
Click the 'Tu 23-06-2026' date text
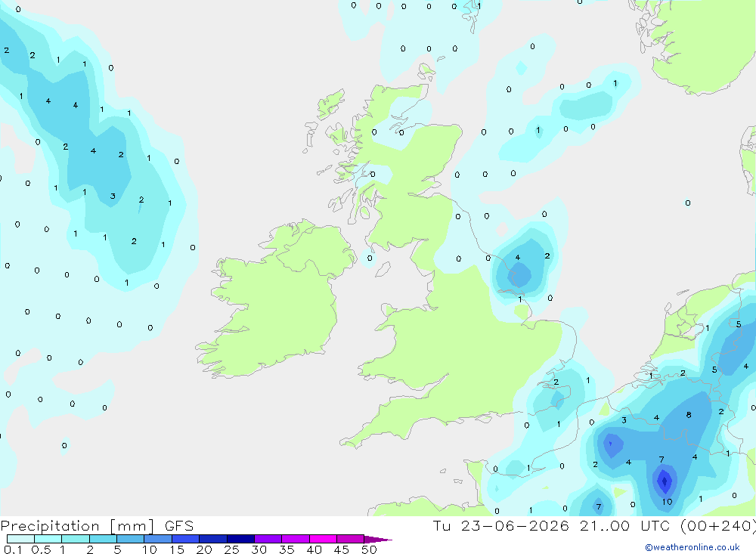tap(500, 526)
